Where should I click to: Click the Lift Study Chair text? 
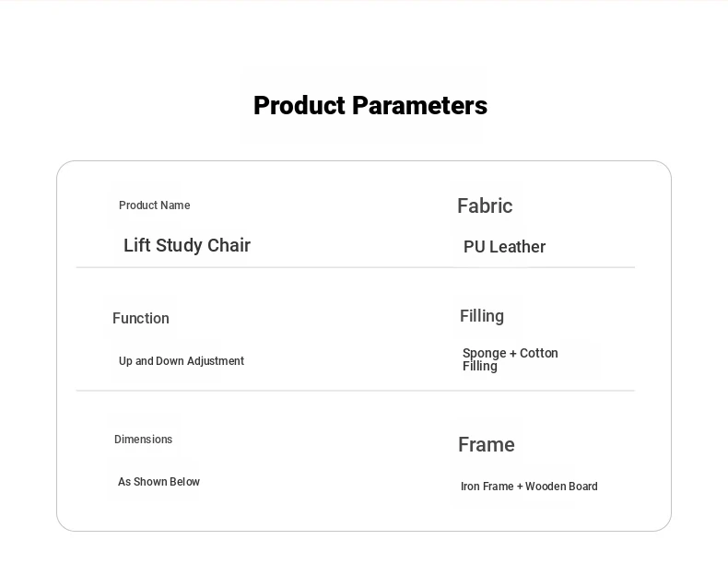[x=187, y=245]
